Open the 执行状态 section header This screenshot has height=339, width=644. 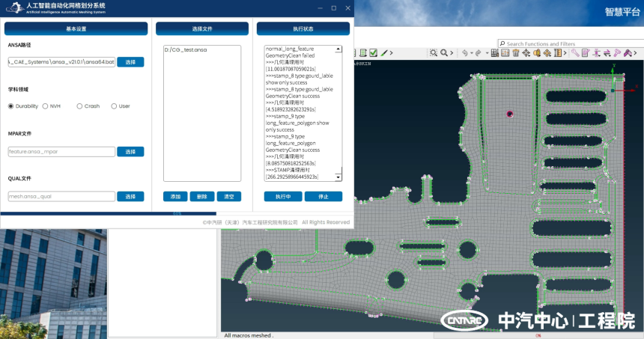pyautogui.click(x=303, y=28)
